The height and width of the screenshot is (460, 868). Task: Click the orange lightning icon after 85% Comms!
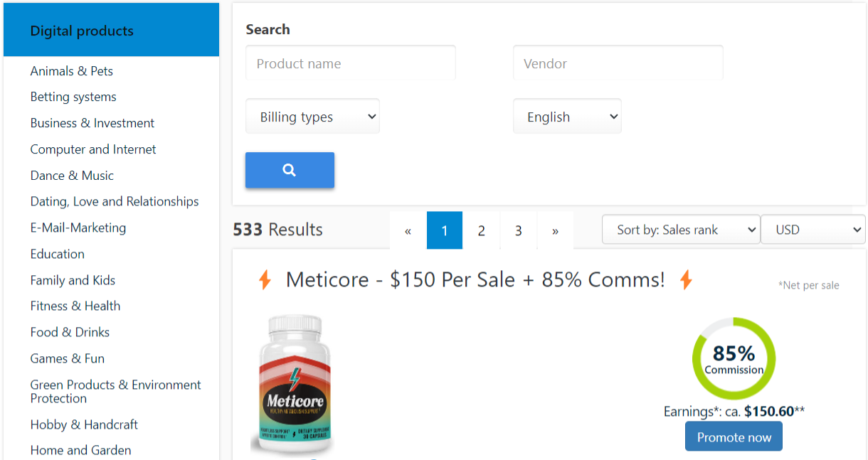[686, 280]
